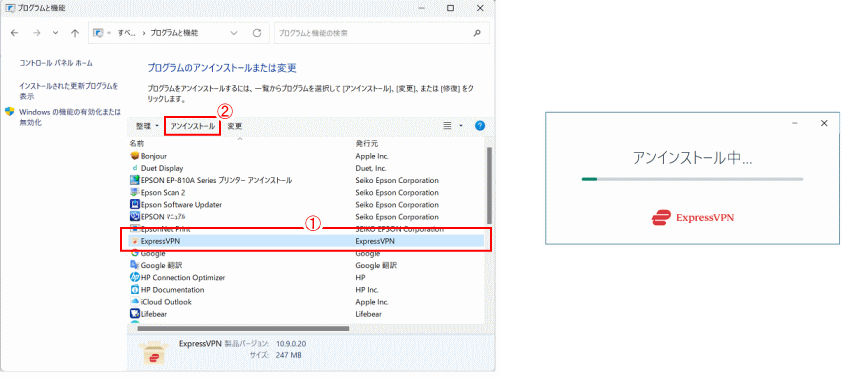Image resolution: width=842 pixels, height=377 pixels.
Task: Open the view options dropdown arrow
Action: coord(461,126)
